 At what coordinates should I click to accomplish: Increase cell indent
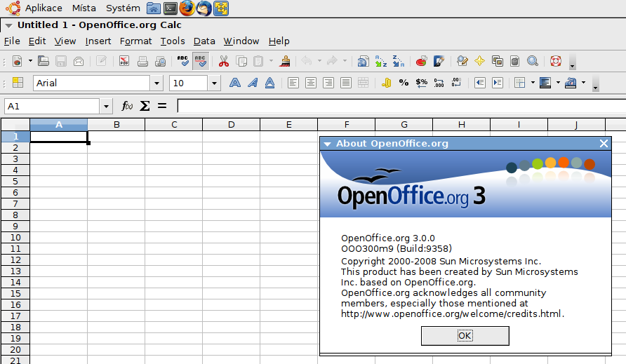[x=498, y=83]
